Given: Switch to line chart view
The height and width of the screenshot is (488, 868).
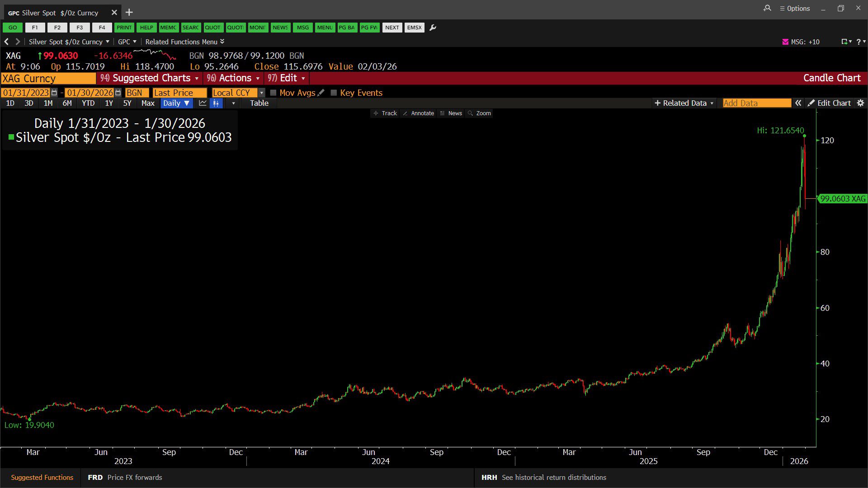Looking at the screenshot, I should 203,103.
